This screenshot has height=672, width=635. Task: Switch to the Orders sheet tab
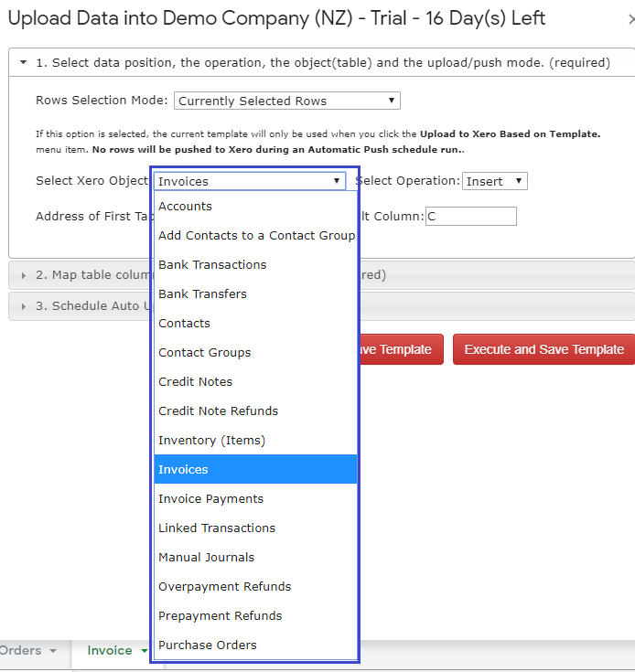[x=20, y=650]
